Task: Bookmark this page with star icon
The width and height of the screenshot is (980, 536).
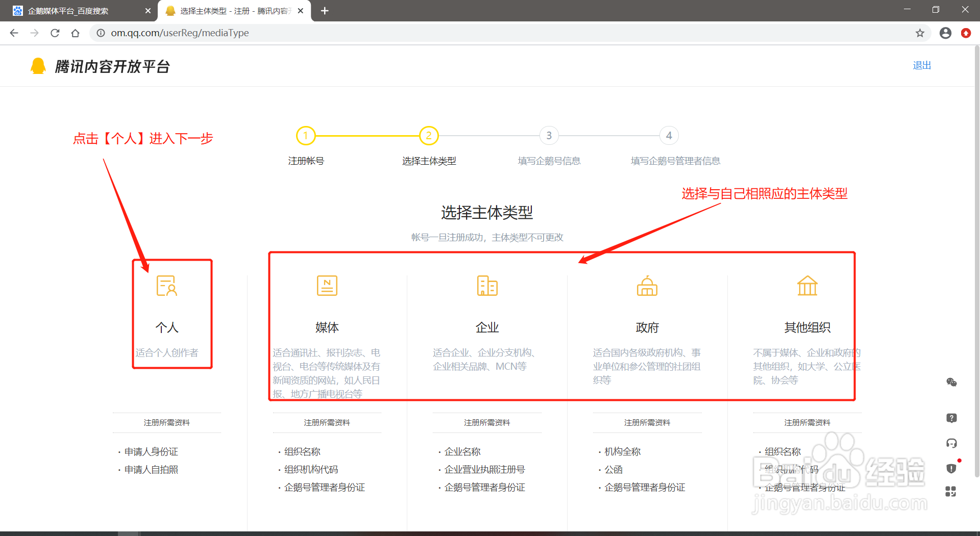Action: [x=920, y=33]
